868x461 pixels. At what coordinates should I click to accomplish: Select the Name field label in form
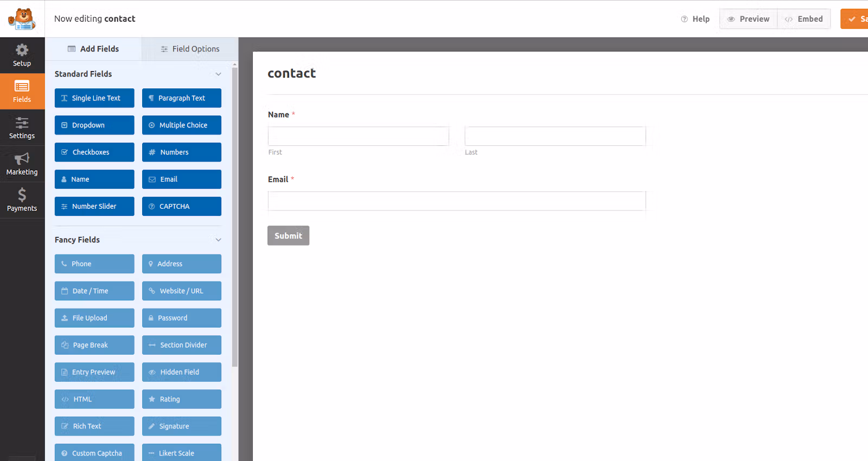point(278,115)
